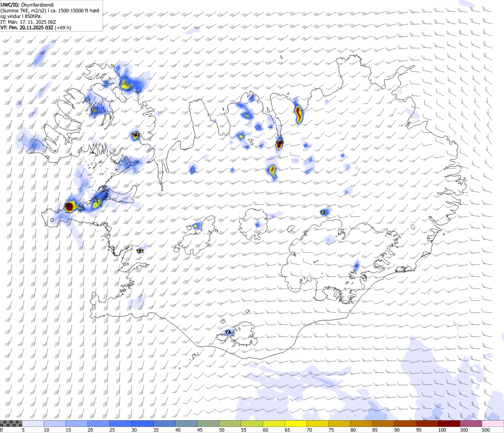Image resolution: width=504 pixels, height=433 pixels.
Task: Click the 55–60 yellow-green legend swatch
Action: click(252, 423)
